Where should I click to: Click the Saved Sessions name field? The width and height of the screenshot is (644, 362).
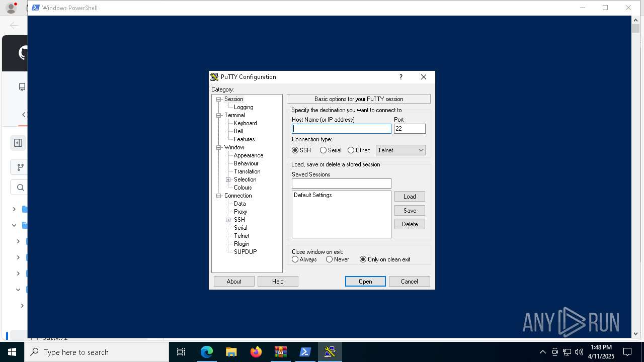click(x=342, y=184)
